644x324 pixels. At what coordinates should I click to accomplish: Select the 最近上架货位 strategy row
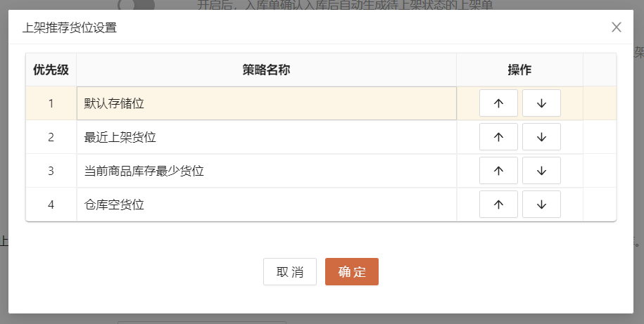tap(266, 137)
